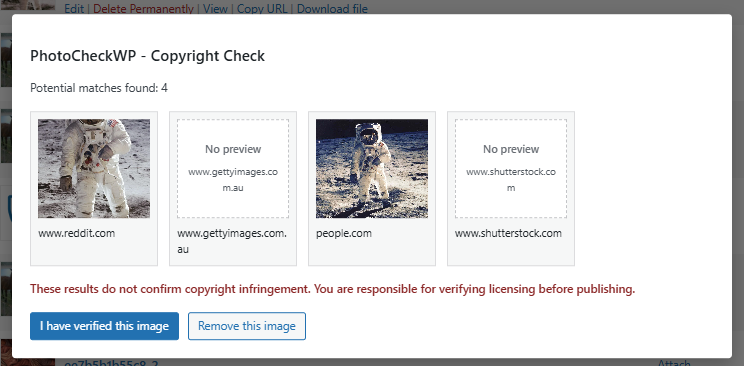This screenshot has width=744, height=366.
Task: Click 'Potential matches found: 4' text
Action: (99, 88)
